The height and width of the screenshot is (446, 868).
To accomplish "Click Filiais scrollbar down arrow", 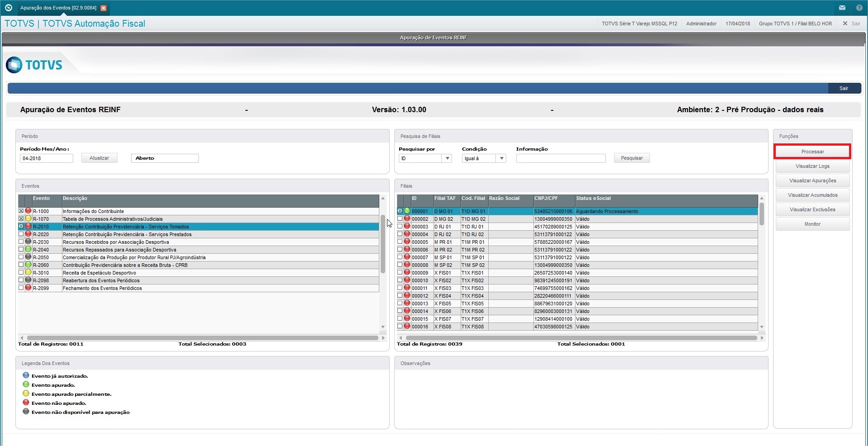I will point(762,327).
